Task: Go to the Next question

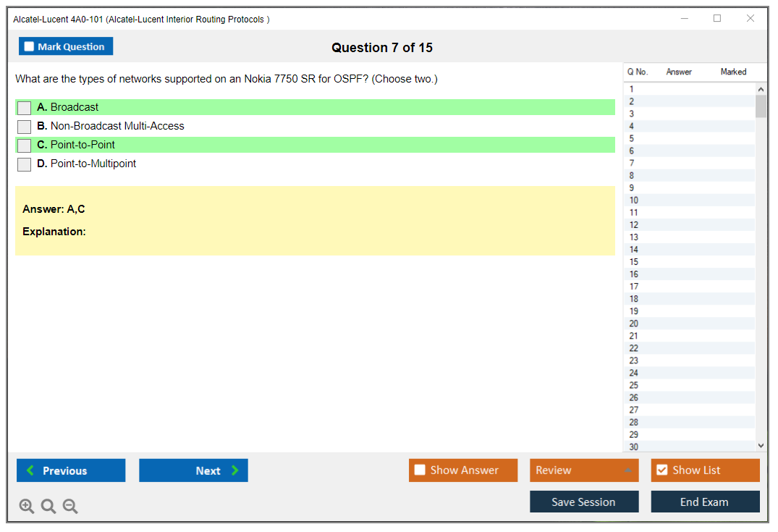Action: coord(193,470)
